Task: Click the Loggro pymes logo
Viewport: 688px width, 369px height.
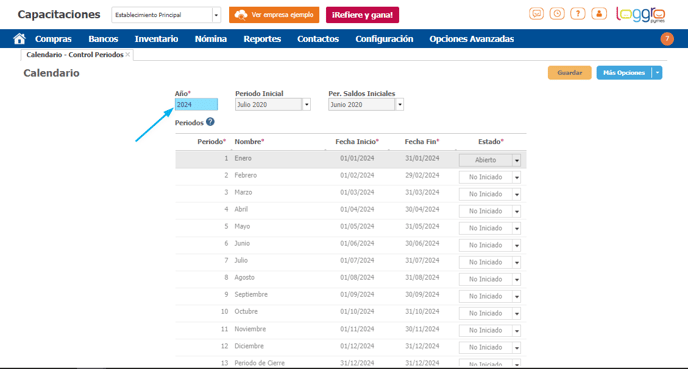Action: pyautogui.click(x=641, y=14)
